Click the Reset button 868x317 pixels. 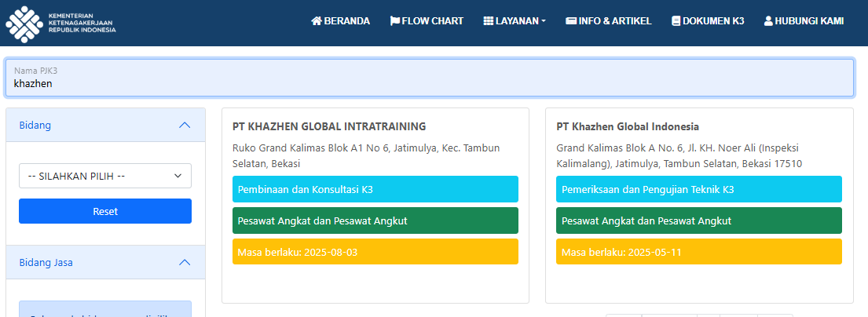click(105, 211)
